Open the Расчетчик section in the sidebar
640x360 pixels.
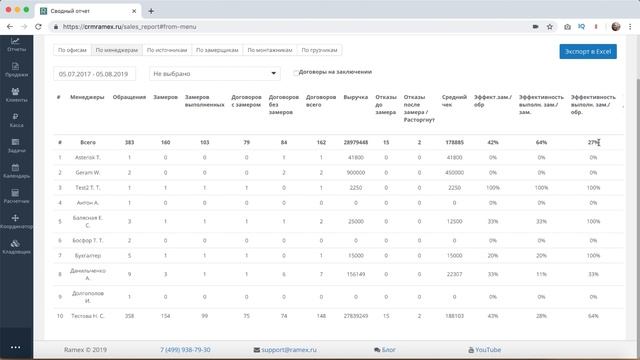pyautogui.click(x=16, y=196)
